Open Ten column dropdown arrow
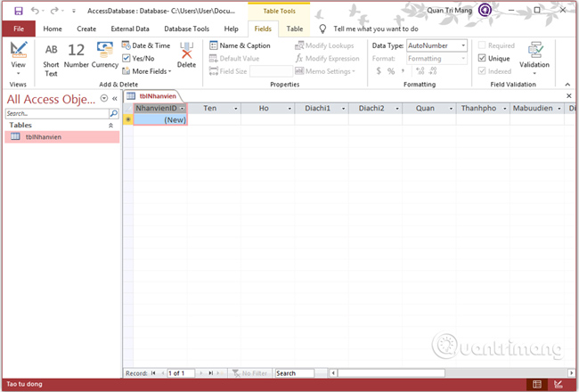The height and width of the screenshot is (392, 579). [236, 109]
